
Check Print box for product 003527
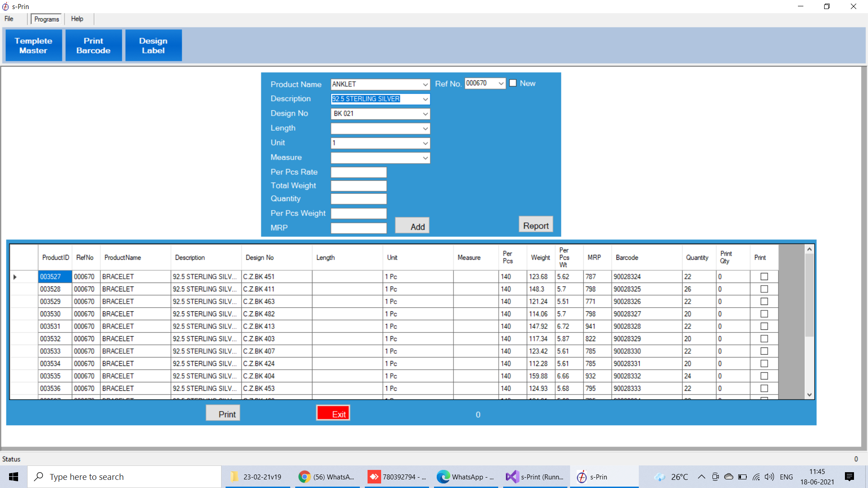[x=764, y=277]
